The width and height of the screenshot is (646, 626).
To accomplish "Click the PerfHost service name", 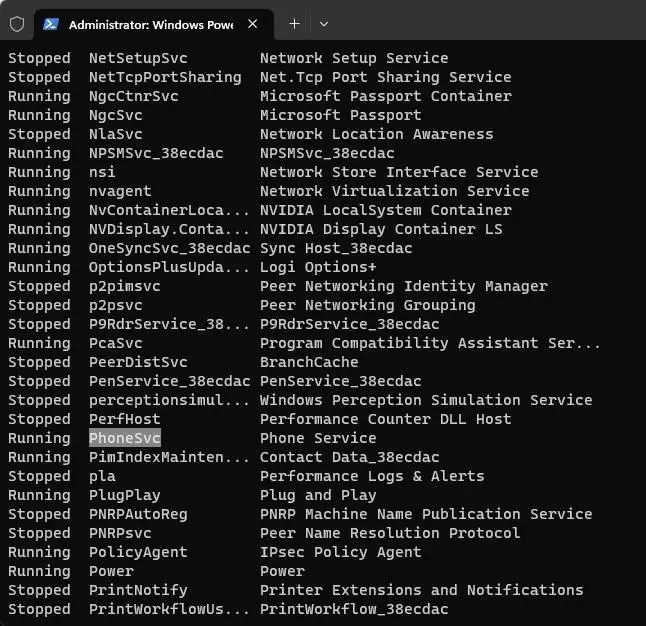I will (125, 419).
